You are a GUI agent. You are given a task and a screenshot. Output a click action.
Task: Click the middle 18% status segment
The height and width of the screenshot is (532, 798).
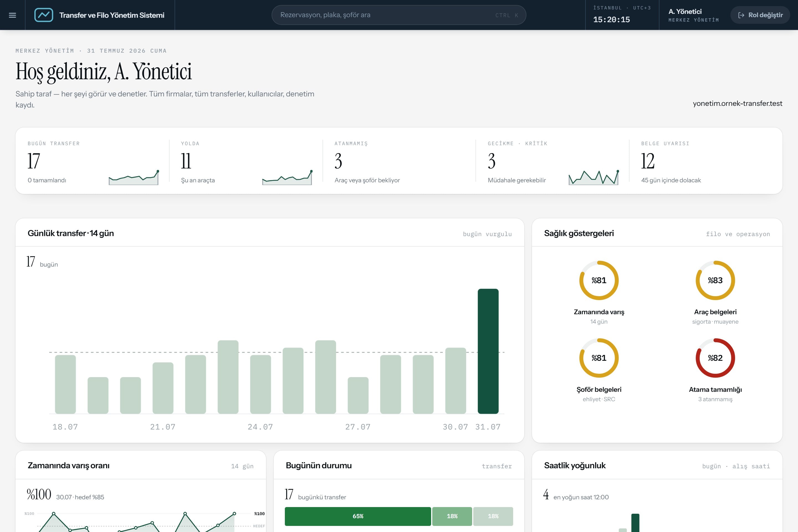click(452, 516)
